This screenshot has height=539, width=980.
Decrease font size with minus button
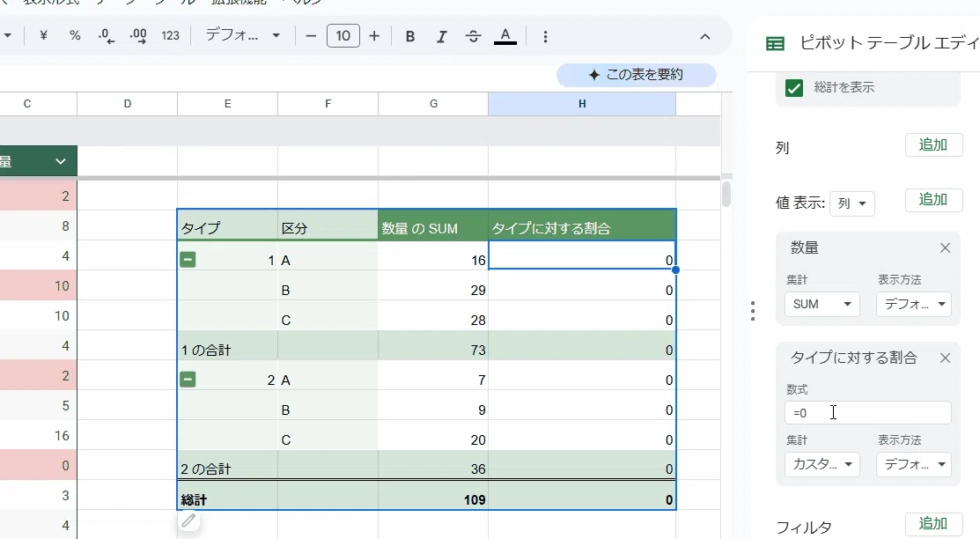(311, 36)
